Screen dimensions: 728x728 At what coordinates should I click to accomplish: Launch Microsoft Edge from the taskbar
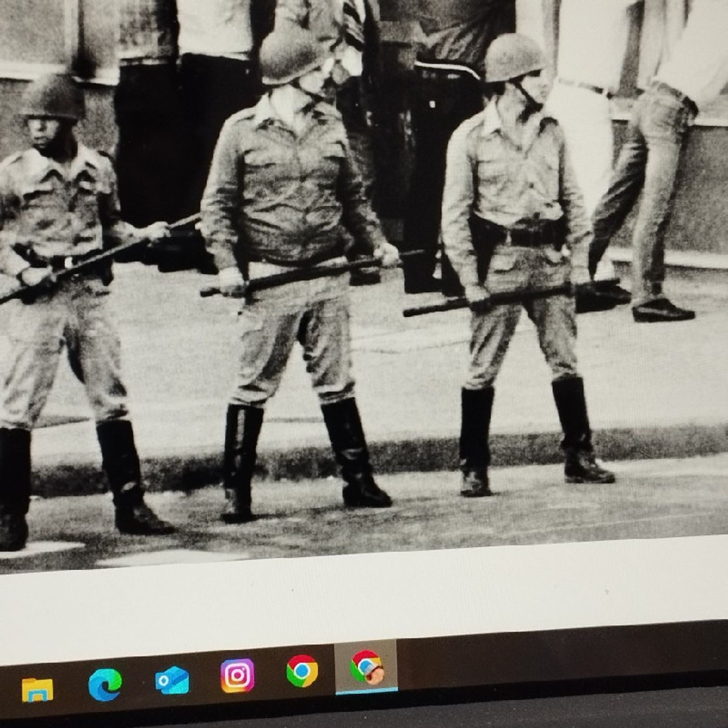point(105,684)
